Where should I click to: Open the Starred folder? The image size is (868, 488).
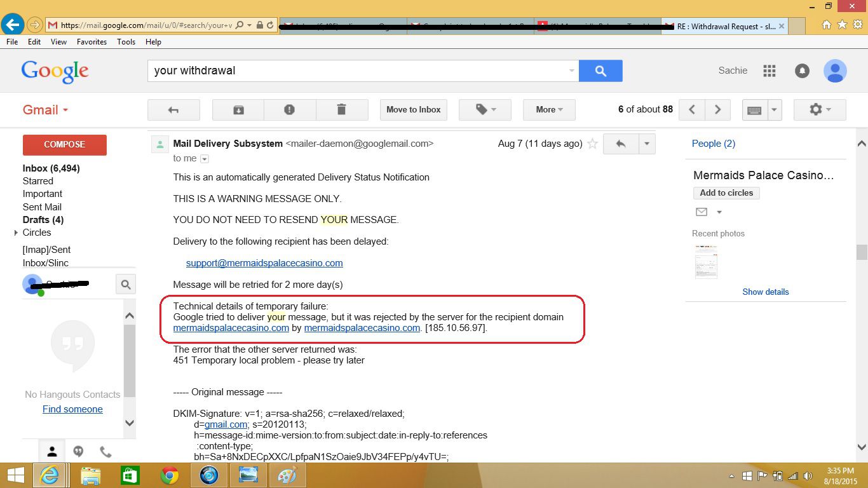click(38, 181)
